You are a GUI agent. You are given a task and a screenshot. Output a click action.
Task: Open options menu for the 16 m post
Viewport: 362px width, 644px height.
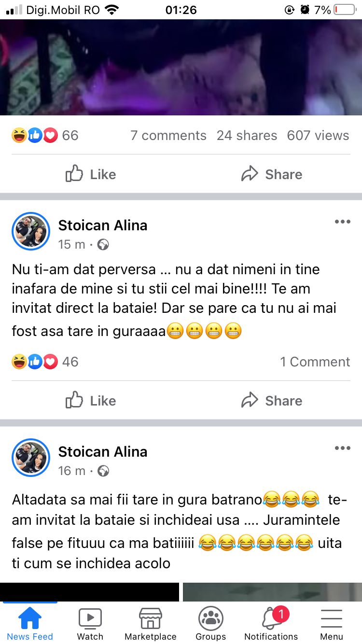pyautogui.click(x=342, y=448)
